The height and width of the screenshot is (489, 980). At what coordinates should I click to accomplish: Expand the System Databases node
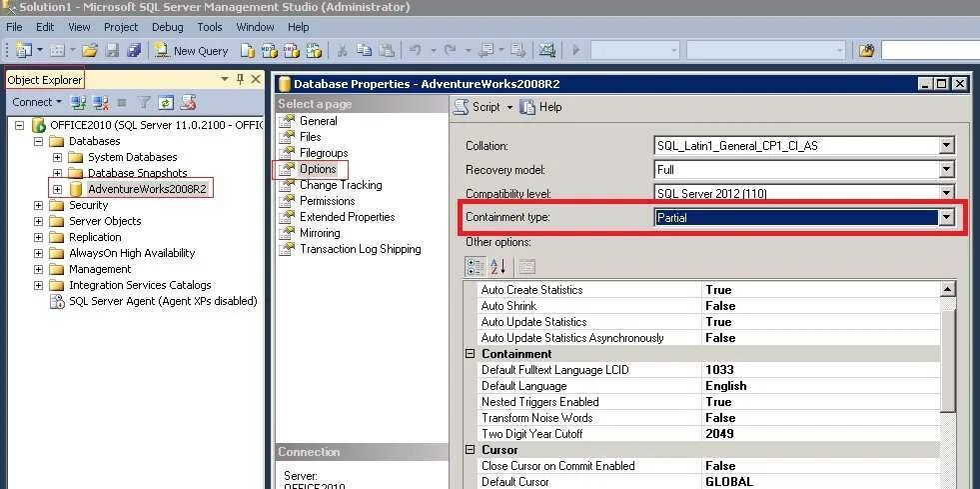coord(58,157)
